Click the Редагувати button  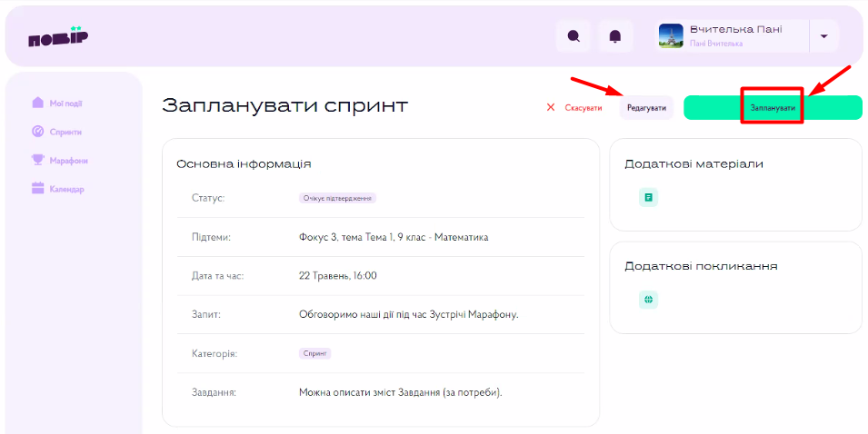click(646, 108)
